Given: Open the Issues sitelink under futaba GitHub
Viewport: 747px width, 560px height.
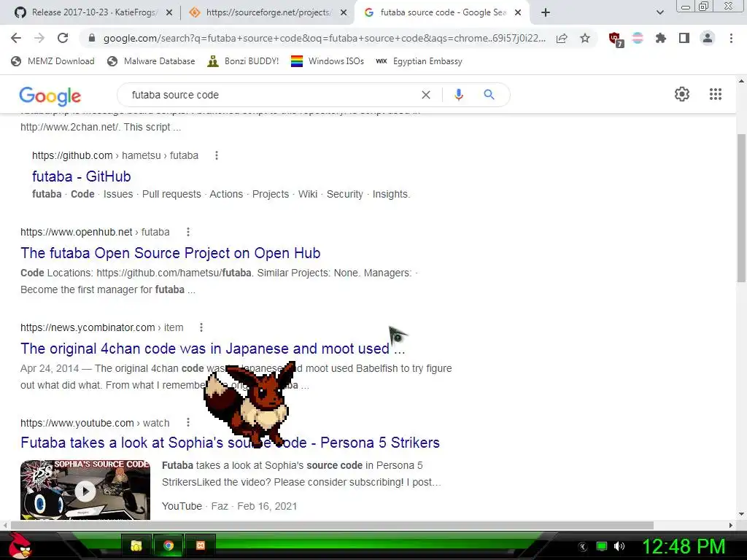Looking at the screenshot, I should click(x=118, y=194).
